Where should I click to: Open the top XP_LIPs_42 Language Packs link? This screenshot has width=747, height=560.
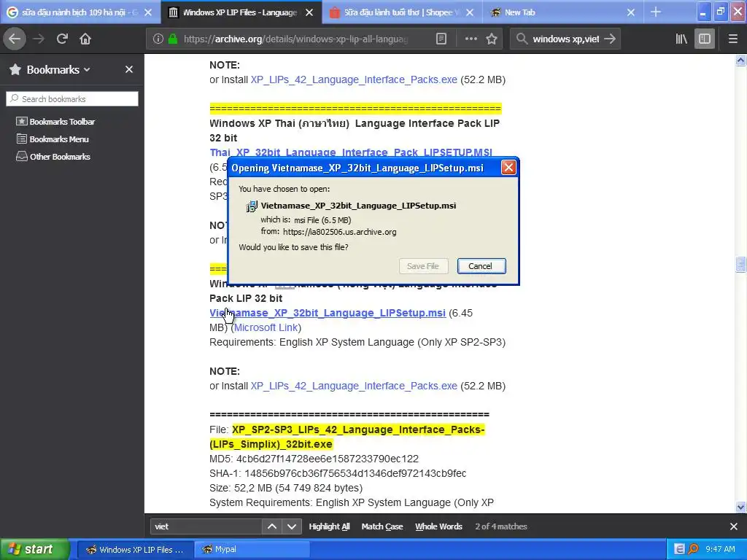[x=354, y=79]
